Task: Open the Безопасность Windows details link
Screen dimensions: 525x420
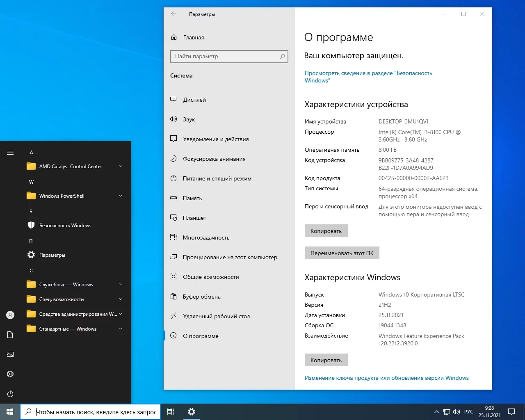Action: tap(368, 77)
